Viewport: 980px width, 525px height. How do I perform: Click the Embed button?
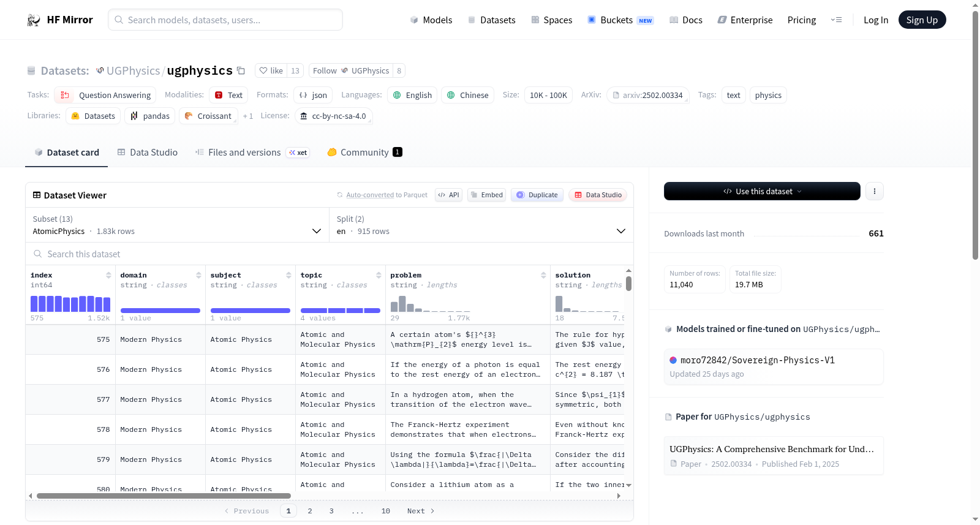coord(486,195)
